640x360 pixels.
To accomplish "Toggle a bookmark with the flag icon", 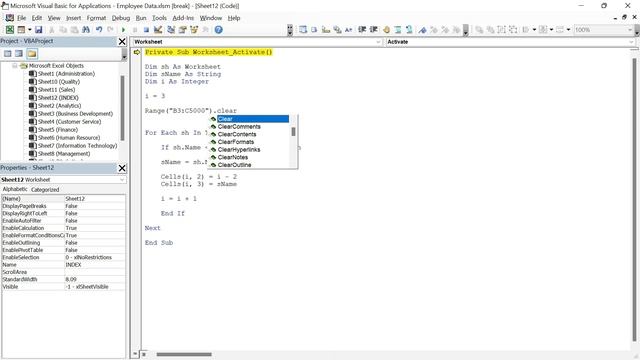I will coord(422,29).
